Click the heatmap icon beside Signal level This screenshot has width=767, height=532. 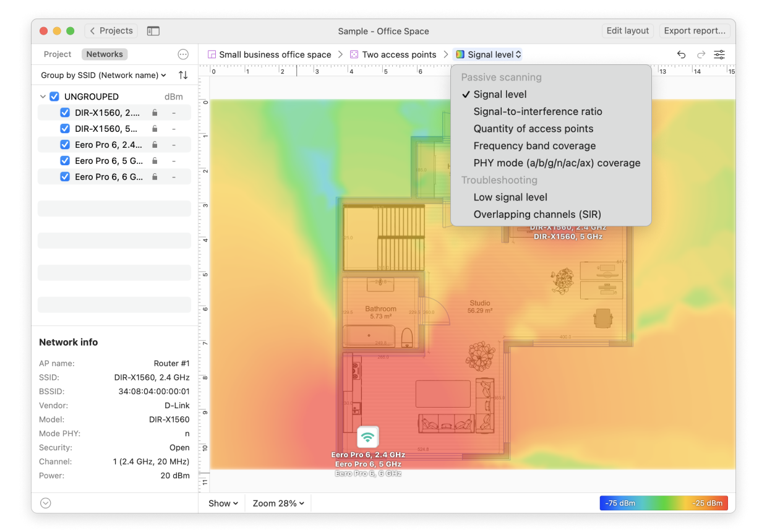(460, 54)
